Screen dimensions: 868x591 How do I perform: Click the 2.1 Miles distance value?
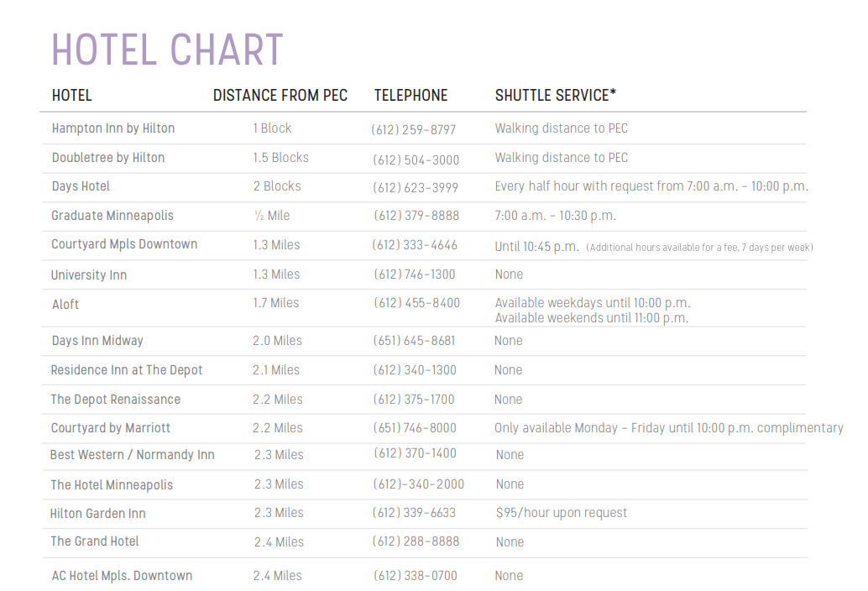(276, 370)
